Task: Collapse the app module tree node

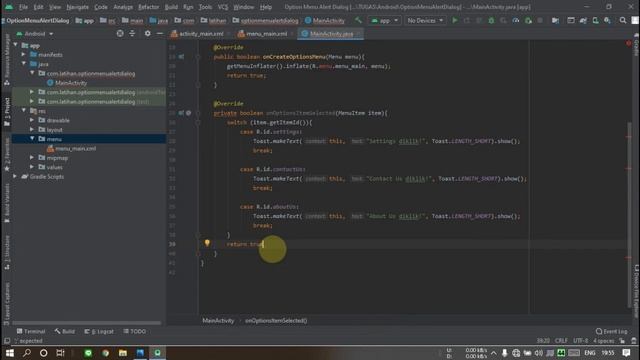Action: click(16, 45)
